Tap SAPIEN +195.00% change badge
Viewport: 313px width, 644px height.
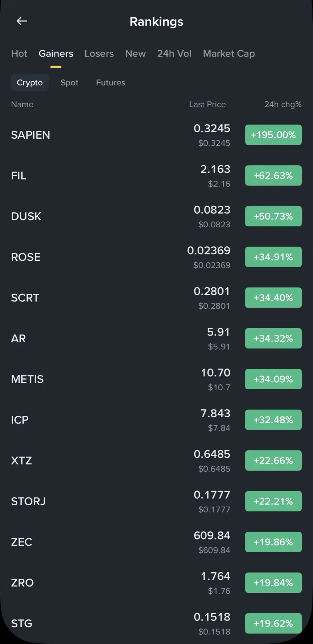273,135
